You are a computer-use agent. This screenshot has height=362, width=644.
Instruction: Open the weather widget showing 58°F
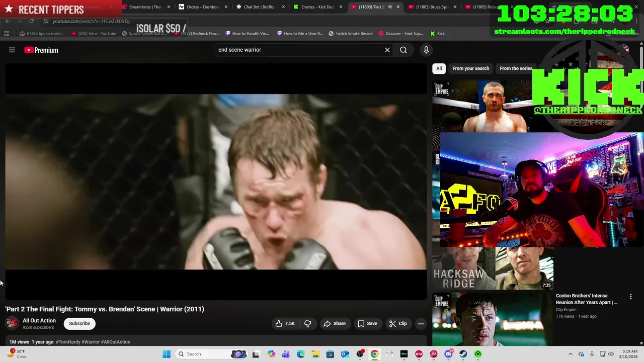pyautogui.click(x=18, y=354)
